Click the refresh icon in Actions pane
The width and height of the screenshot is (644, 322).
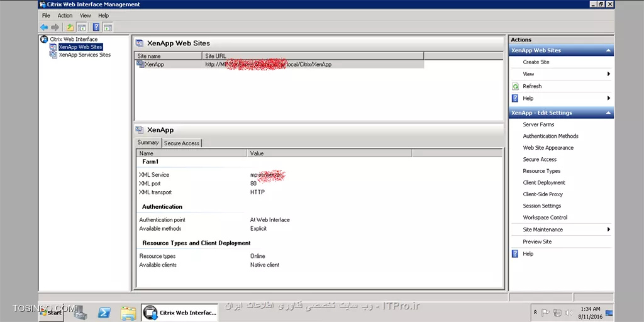pos(516,86)
